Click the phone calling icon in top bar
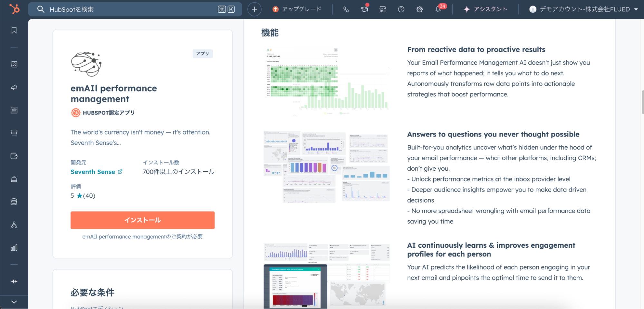The width and height of the screenshot is (644, 309). [x=346, y=9]
